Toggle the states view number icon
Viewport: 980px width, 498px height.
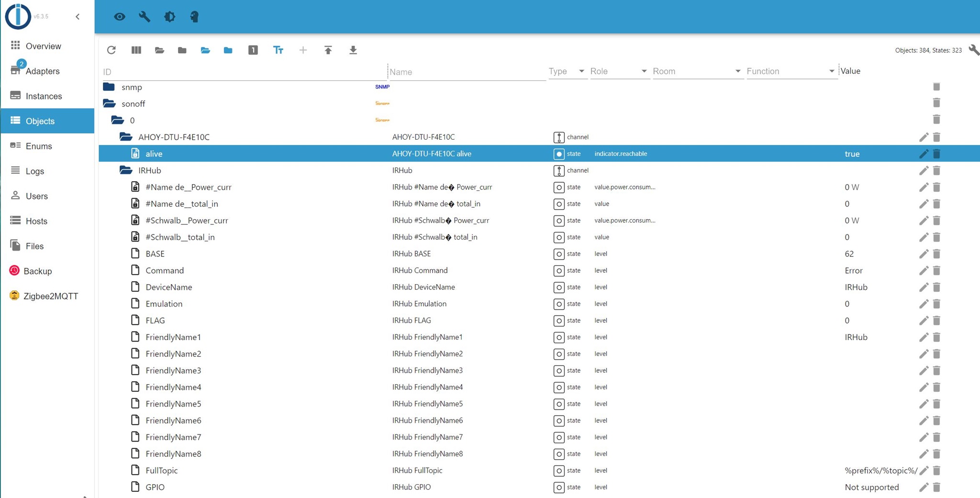point(253,50)
